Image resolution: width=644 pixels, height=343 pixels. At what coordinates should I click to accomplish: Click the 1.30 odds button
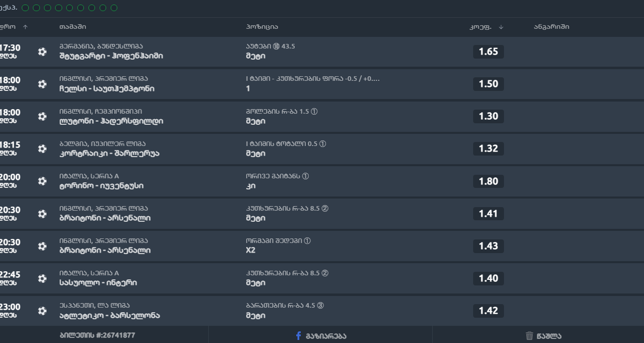click(x=488, y=116)
